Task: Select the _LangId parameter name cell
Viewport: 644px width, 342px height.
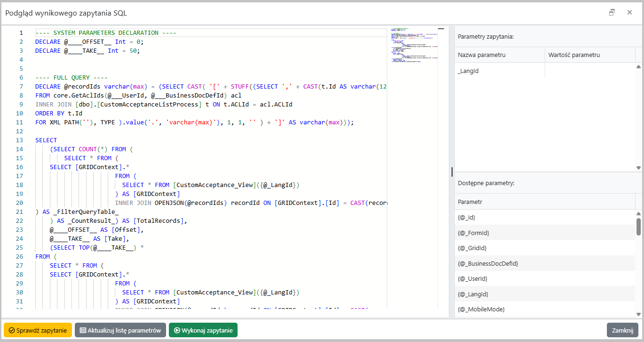Action: click(500, 71)
